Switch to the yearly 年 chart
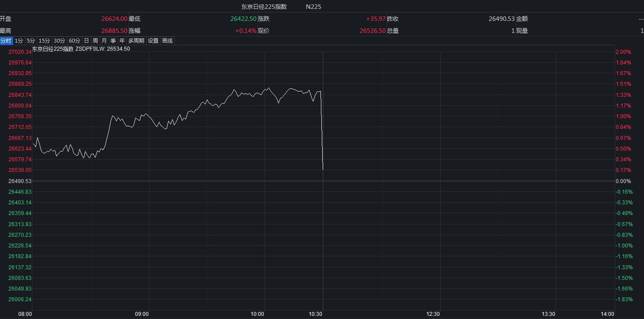This screenshot has width=644, height=319. point(122,41)
